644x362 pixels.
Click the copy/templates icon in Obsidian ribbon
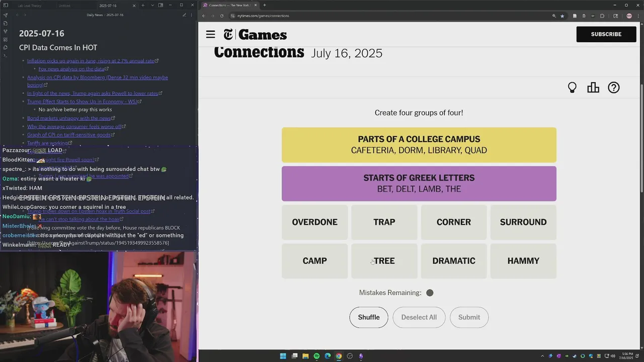(x=6, y=47)
